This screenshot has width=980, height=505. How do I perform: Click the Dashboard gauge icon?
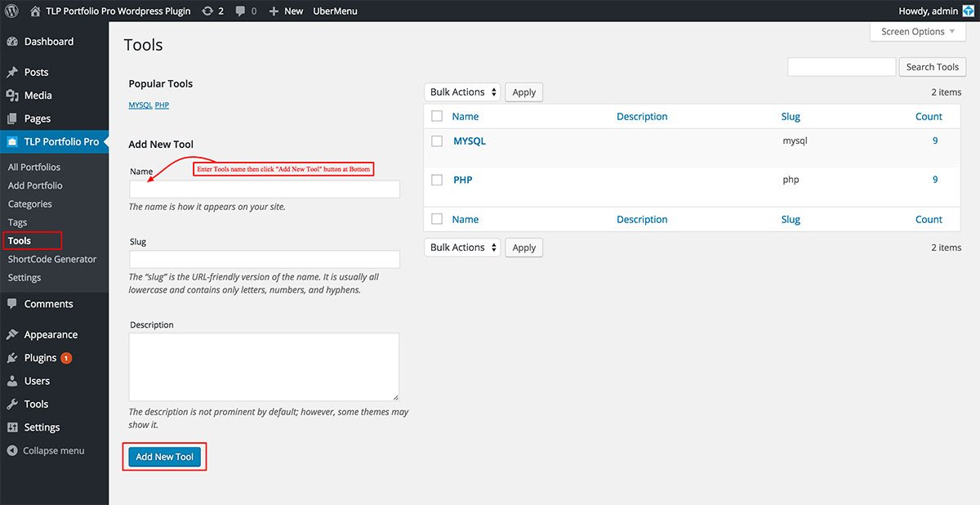pos(12,42)
